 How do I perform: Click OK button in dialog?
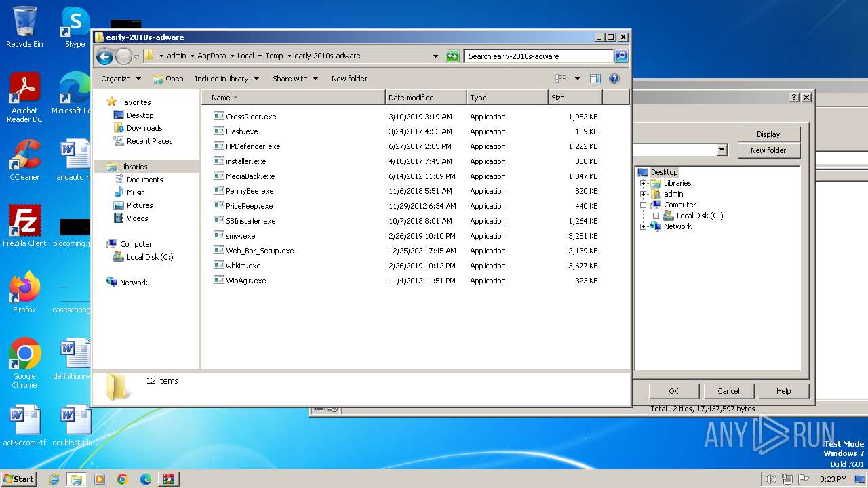click(673, 391)
